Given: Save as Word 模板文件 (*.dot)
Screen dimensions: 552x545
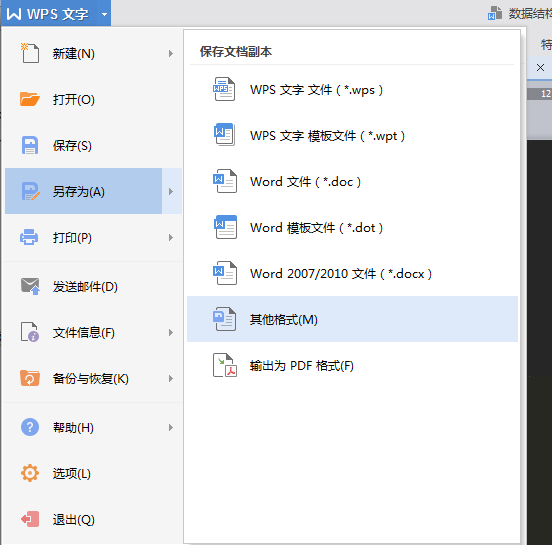Looking at the screenshot, I should (x=352, y=227).
